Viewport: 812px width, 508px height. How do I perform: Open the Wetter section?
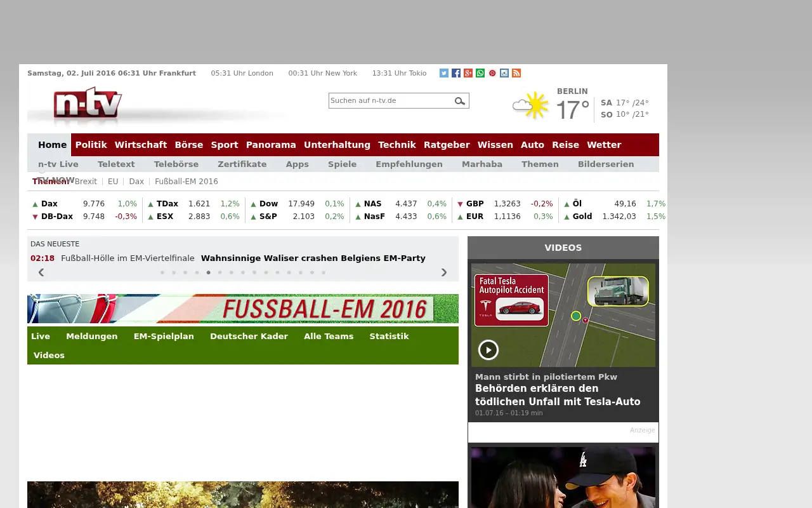604,145
